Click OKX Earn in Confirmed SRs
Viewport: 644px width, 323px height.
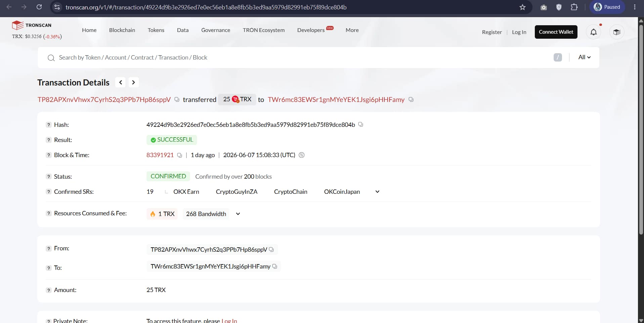(186, 192)
